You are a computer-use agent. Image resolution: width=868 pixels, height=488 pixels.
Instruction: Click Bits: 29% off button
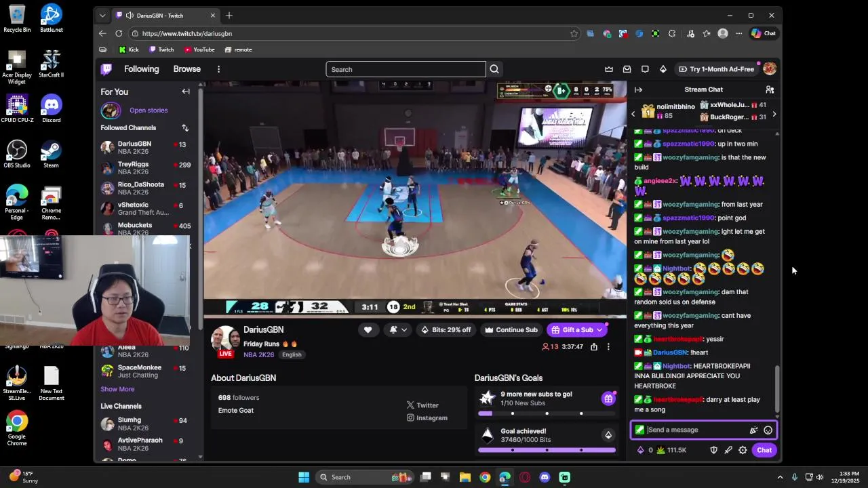point(446,330)
